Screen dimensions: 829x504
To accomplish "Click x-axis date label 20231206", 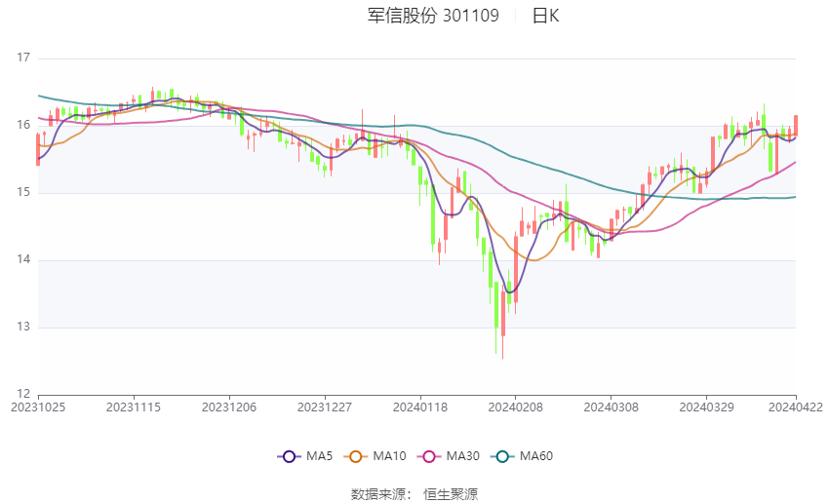I will pos(229,406).
